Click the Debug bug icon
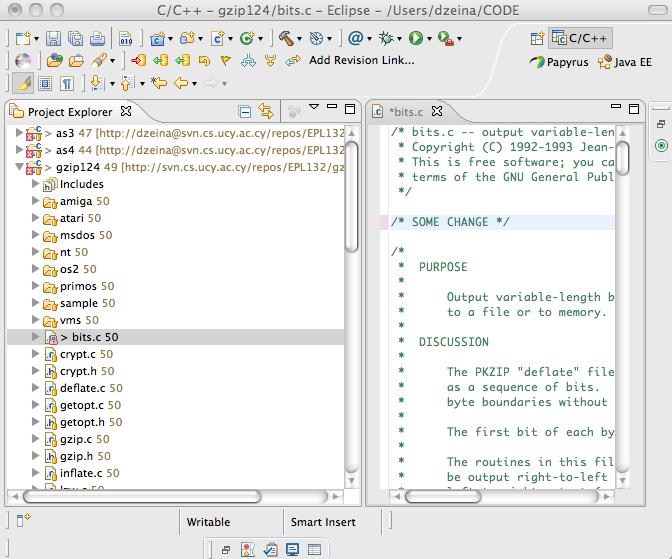This screenshot has width=672, height=559. point(386,39)
